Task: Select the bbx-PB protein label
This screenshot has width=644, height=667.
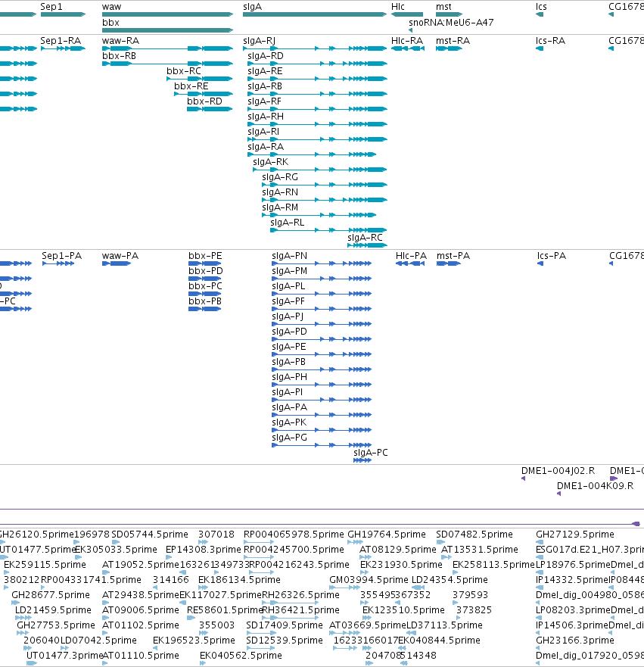Action: click(205, 301)
